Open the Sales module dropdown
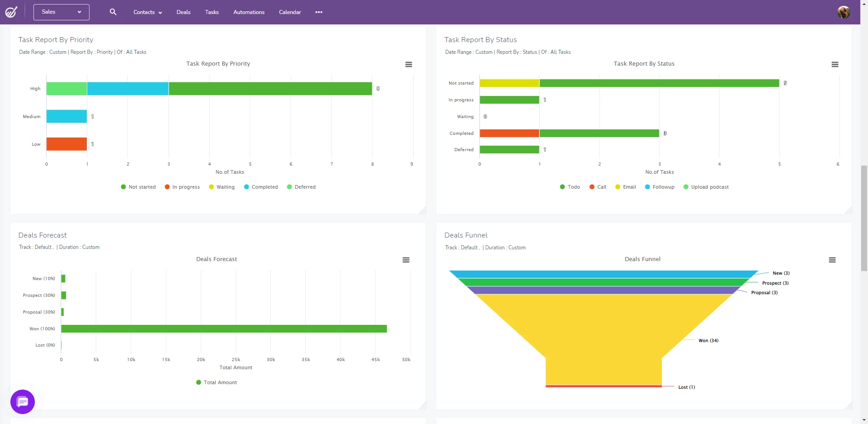This screenshot has width=868, height=424. click(61, 12)
